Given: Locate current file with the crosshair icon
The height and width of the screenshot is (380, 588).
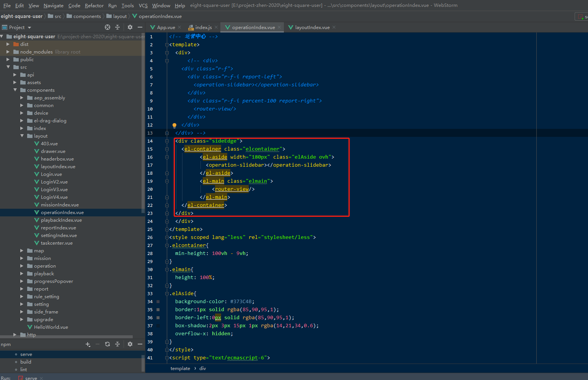Looking at the screenshot, I should [x=108, y=27].
